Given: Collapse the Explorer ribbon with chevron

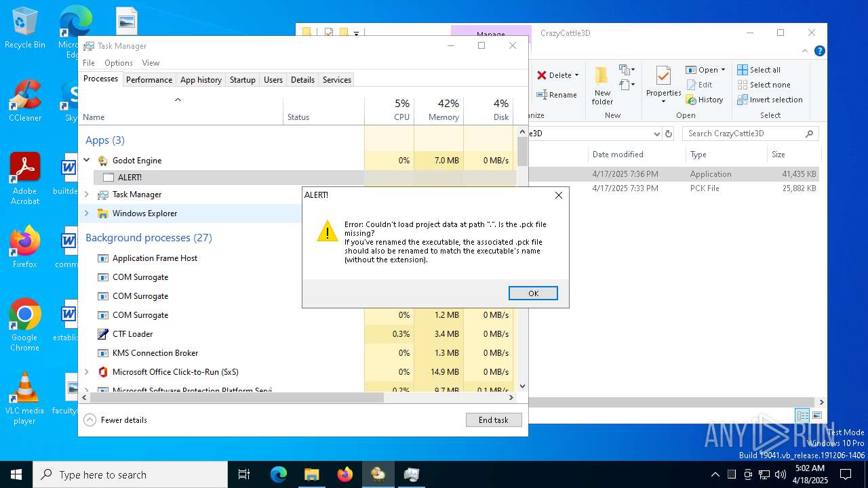Looking at the screenshot, I should pyautogui.click(x=805, y=51).
